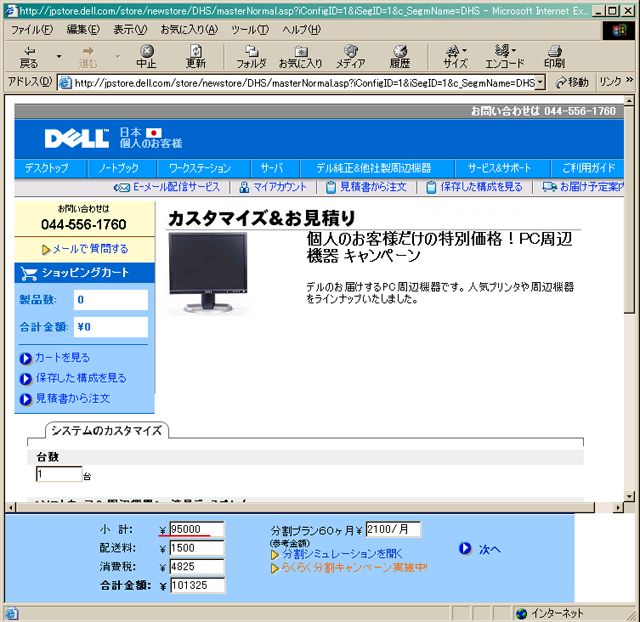Image resolution: width=640 pixels, height=622 pixels.
Task: Open the Folders (フォルダ) pane
Action: pyautogui.click(x=251, y=57)
